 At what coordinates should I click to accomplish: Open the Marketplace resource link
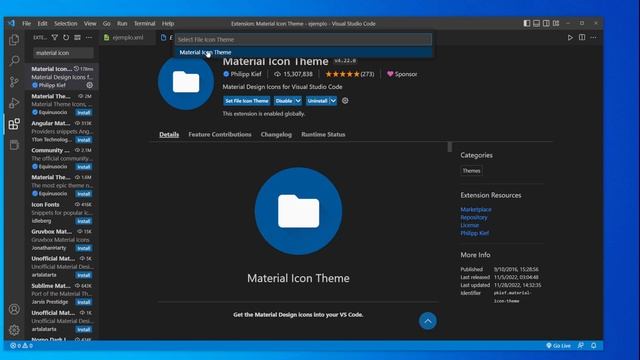pyautogui.click(x=476, y=209)
